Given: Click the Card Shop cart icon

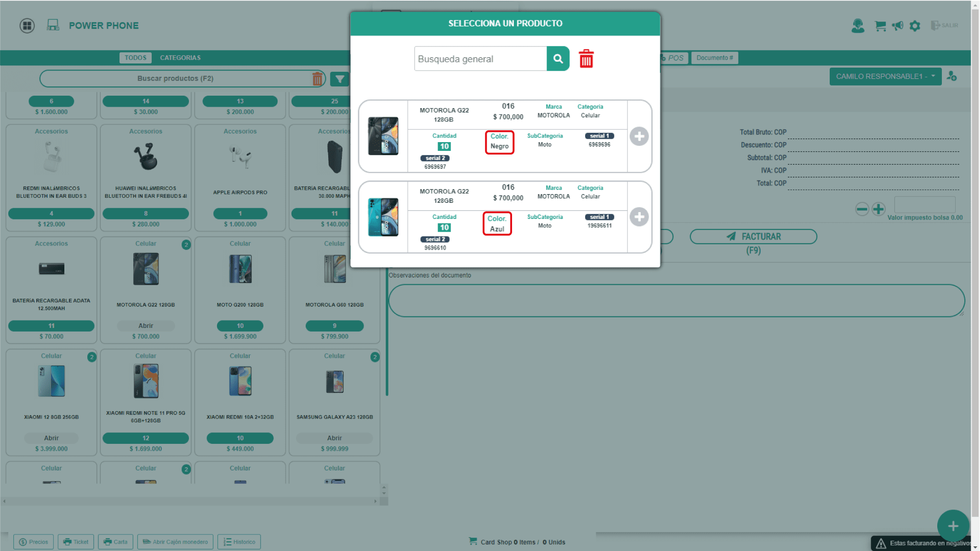Looking at the screenshot, I should [473, 541].
